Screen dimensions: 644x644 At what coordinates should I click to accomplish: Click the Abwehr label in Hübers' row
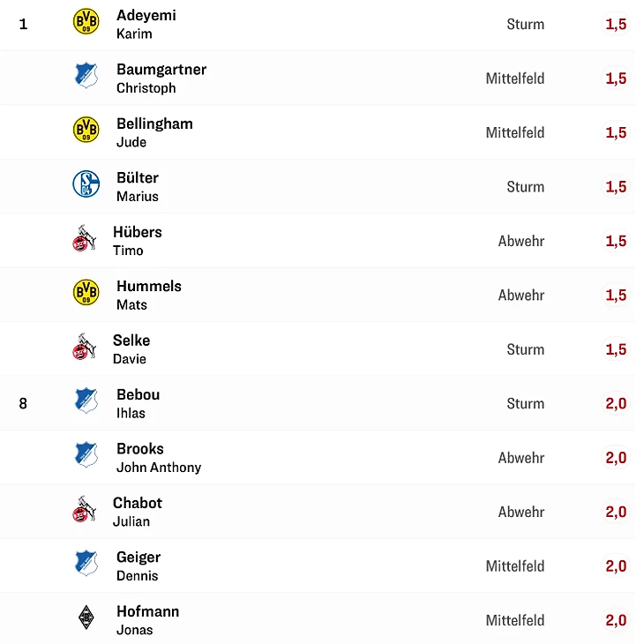coord(521,241)
